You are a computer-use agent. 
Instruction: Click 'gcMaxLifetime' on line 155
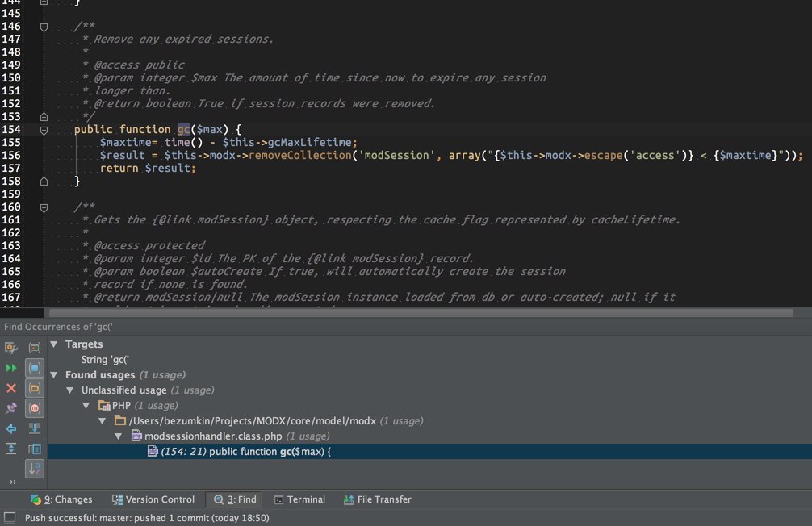[310, 142]
